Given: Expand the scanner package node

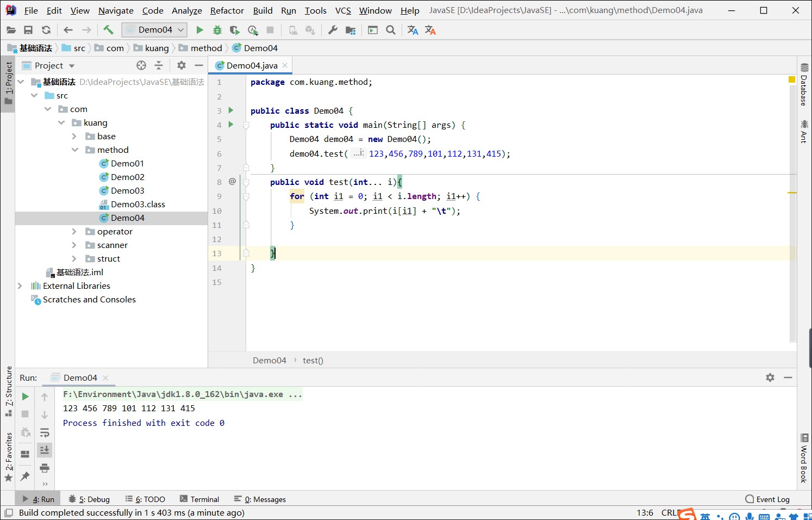Looking at the screenshot, I should [74, 245].
